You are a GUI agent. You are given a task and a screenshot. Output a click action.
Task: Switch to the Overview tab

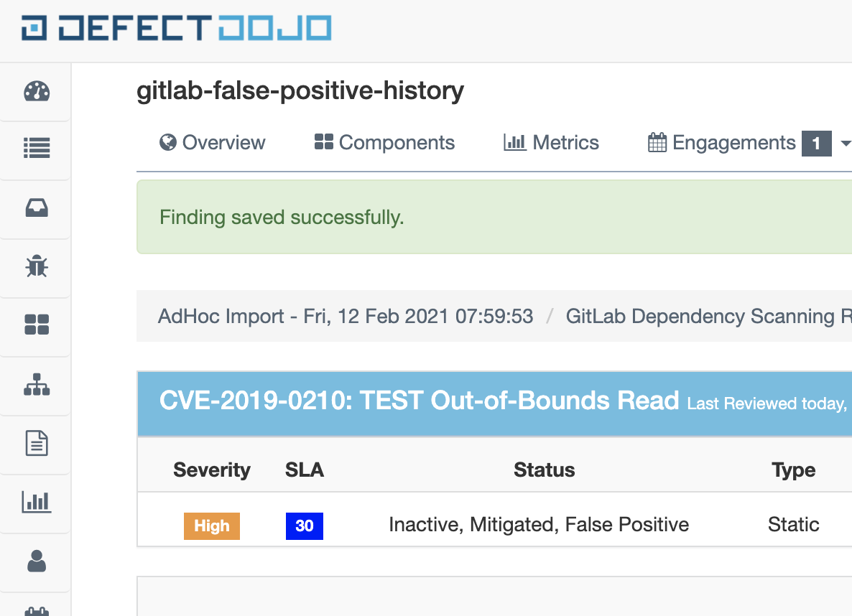click(213, 143)
